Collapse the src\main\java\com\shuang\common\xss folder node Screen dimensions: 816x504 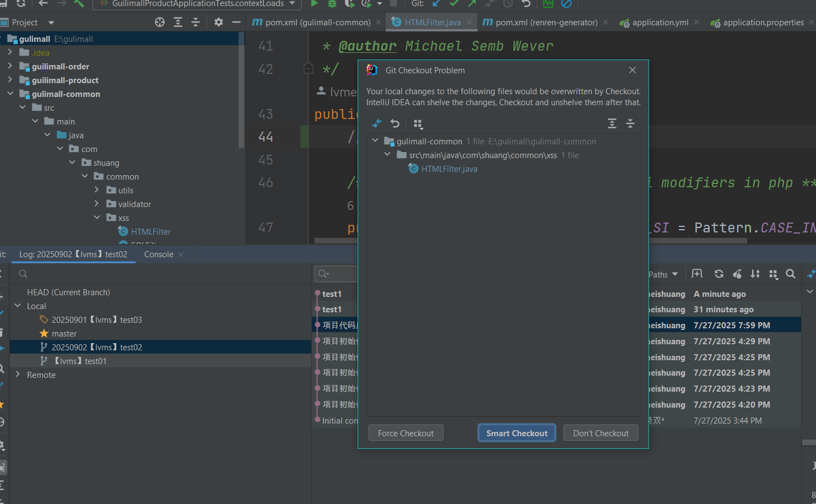pyautogui.click(x=387, y=155)
